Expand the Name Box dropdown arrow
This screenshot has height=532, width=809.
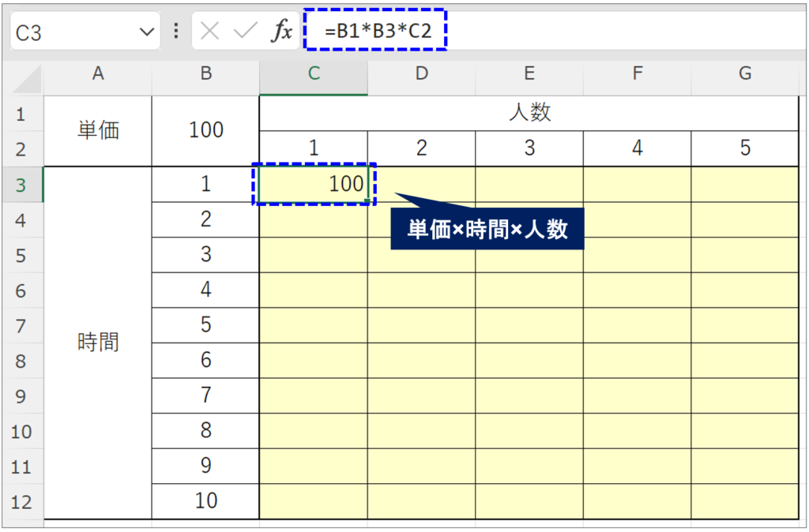click(x=147, y=32)
